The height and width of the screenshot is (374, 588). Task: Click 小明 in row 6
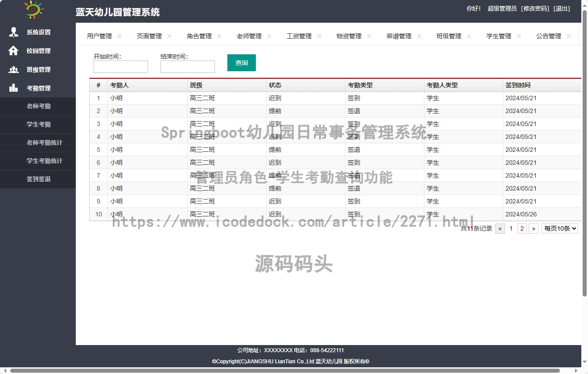pos(116,163)
